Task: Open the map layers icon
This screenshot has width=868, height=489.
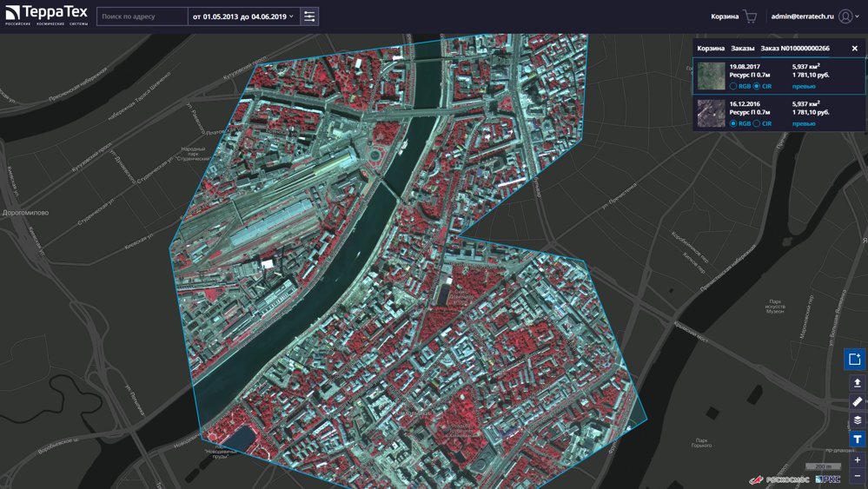Action: (857, 420)
